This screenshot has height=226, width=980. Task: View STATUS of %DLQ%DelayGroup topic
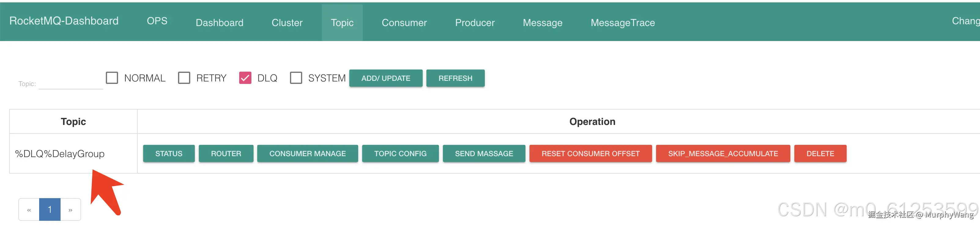point(169,154)
